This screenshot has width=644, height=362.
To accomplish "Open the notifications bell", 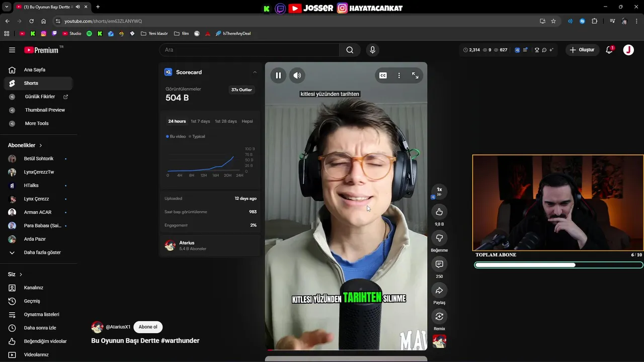I will pyautogui.click(x=609, y=50).
